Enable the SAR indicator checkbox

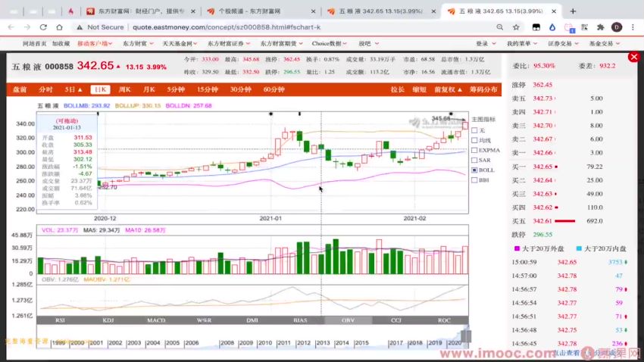(x=475, y=160)
